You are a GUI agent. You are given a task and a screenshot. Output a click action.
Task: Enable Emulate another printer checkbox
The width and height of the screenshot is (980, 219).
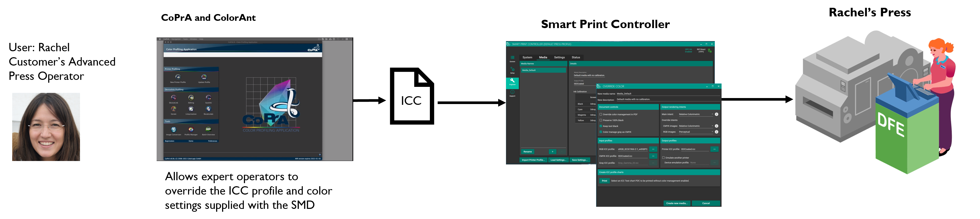tap(663, 158)
